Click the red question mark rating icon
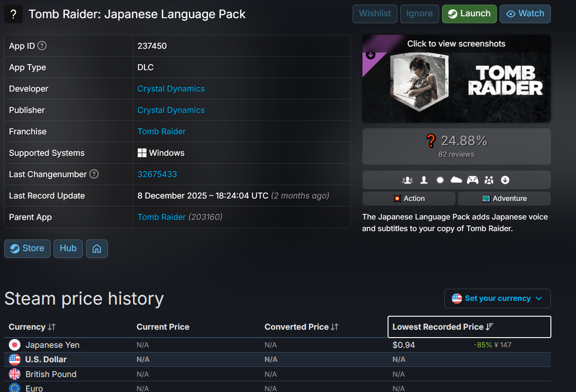Viewport: 576px width, 392px height. (431, 141)
